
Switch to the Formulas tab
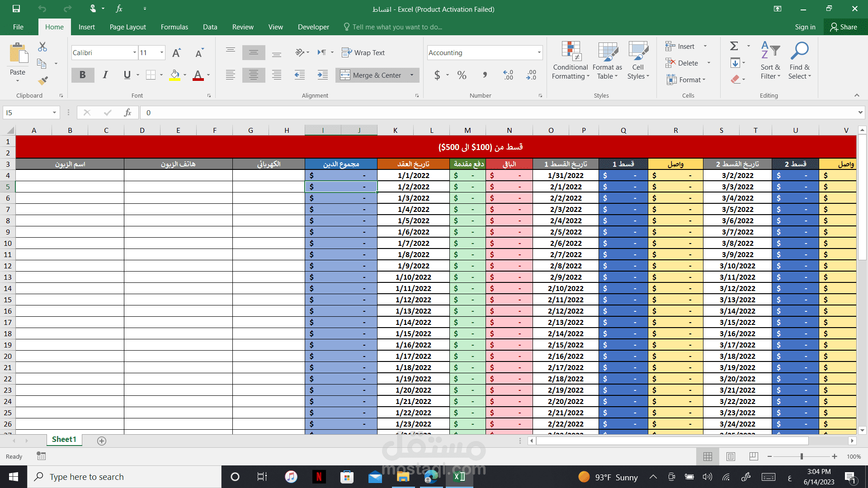(175, 27)
